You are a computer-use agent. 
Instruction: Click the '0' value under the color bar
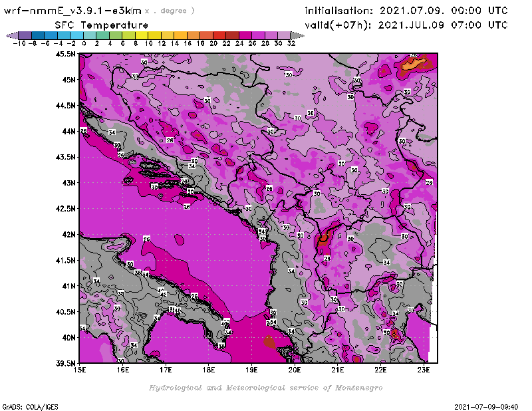tap(84, 44)
